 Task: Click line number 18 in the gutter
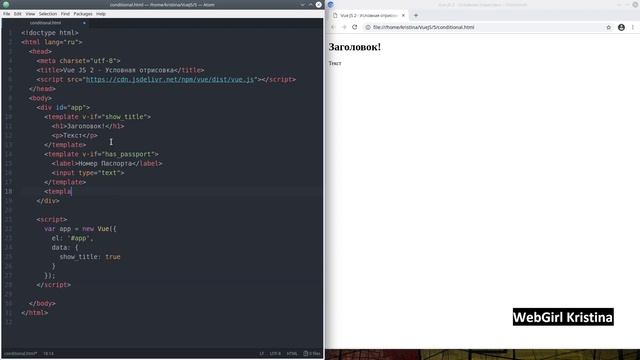(x=9, y=191)
